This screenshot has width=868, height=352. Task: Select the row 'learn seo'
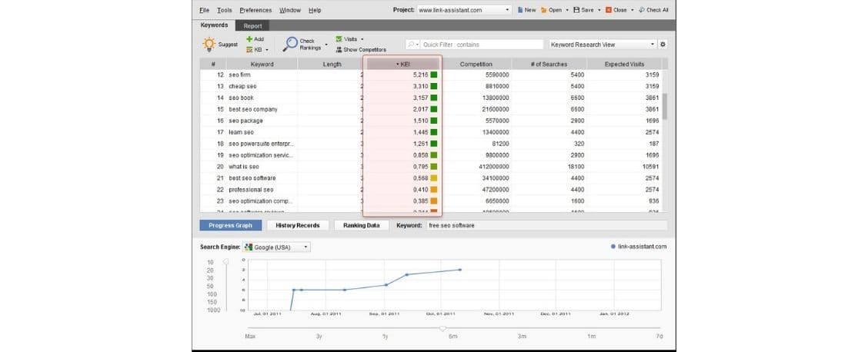click(431, 132)
